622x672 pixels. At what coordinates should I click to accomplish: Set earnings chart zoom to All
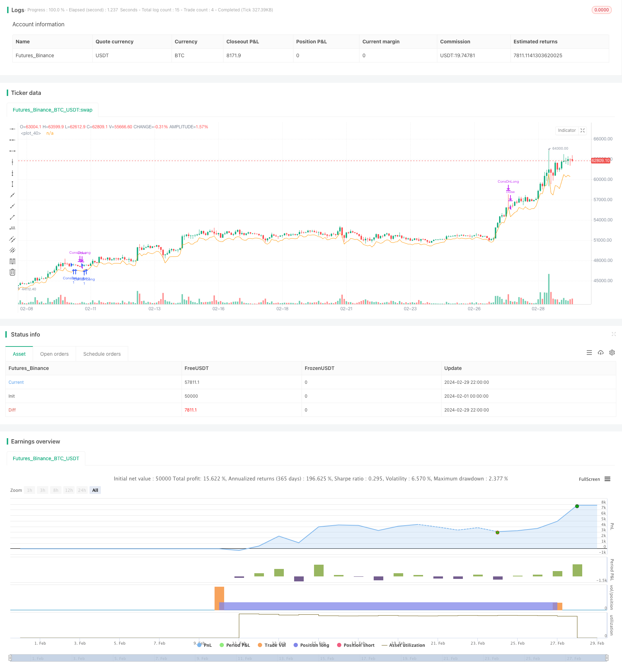pyautogui.click(x=95, y=490)
